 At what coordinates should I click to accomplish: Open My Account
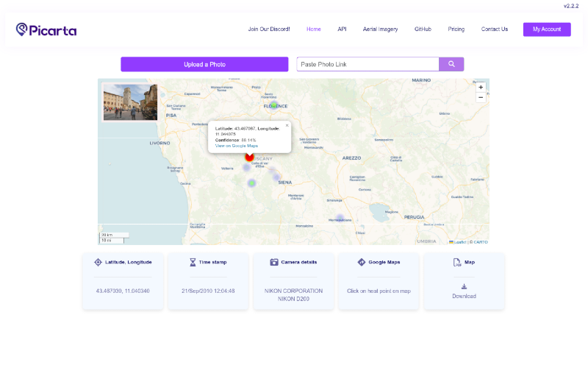pyautogui.click(x=547, y=29)
